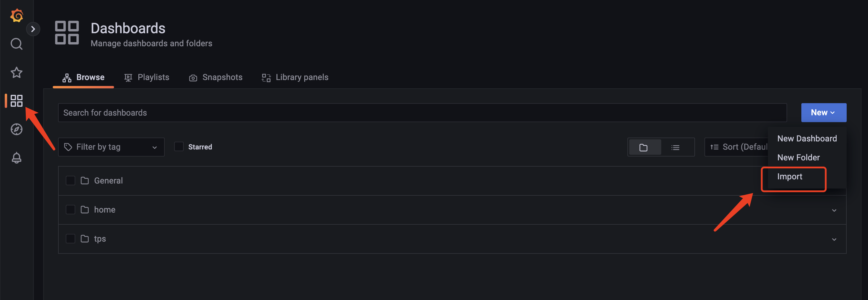Viewport: 868px width, 300px height.
Task: Open the Grafana home logo
Action: pos(17,15)
